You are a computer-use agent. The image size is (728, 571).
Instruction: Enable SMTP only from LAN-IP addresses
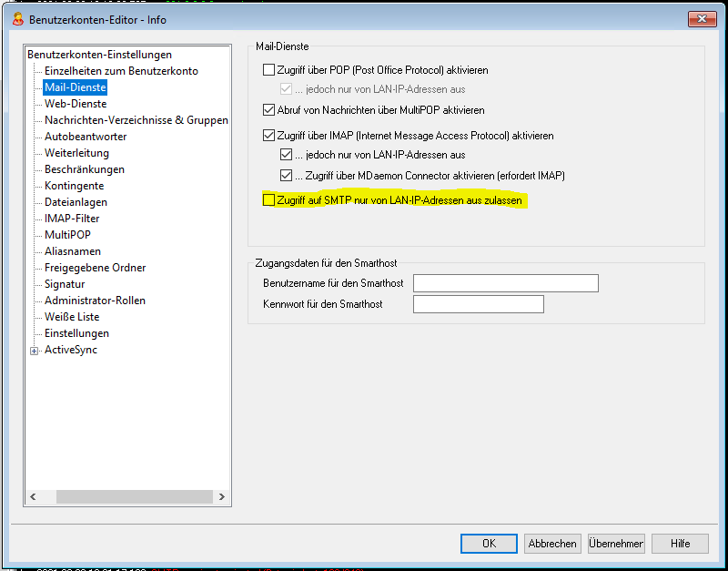[268, 200]
